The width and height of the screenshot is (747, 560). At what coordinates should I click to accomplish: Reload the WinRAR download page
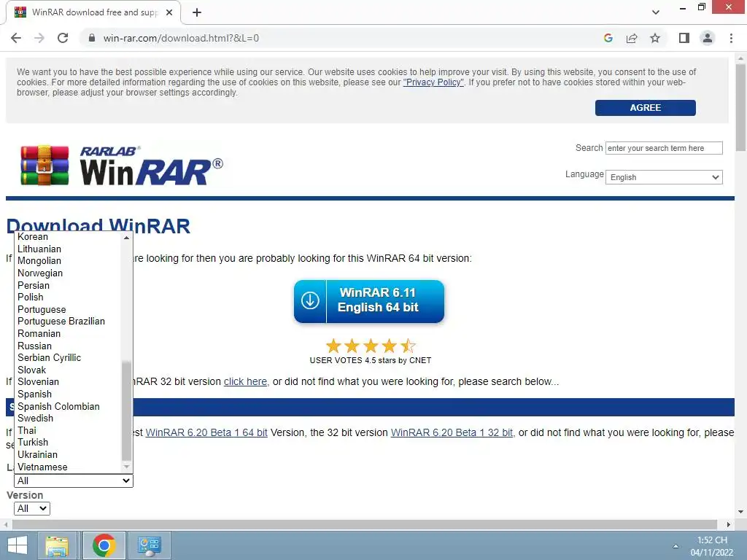63,38
